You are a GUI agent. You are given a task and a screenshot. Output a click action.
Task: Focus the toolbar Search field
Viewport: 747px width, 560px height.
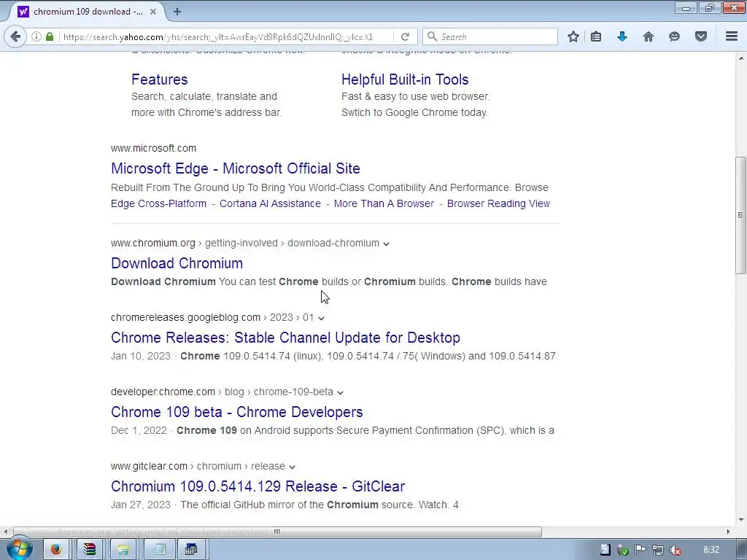click(x=490, y=36)
